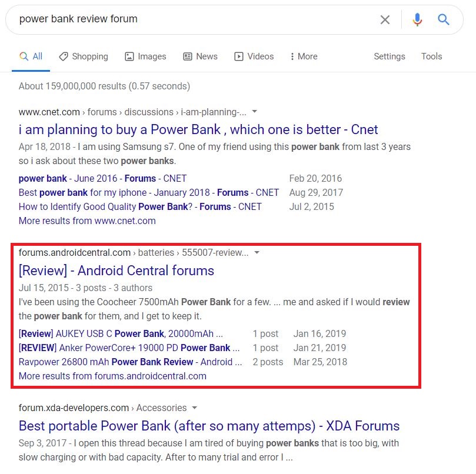
Task: Open the Ravpower 26800 mAh Power Bank Review link
Action: pos(130,362)
